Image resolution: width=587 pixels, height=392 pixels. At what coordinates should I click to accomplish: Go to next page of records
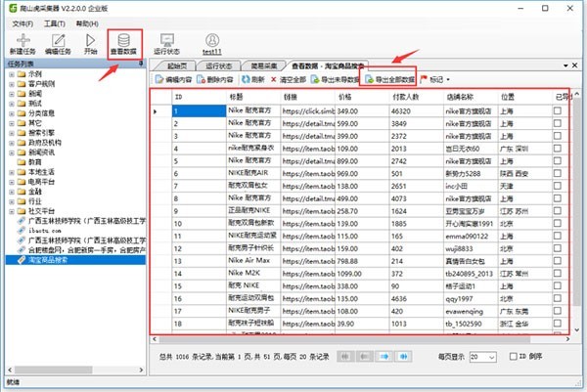[384, 357]
